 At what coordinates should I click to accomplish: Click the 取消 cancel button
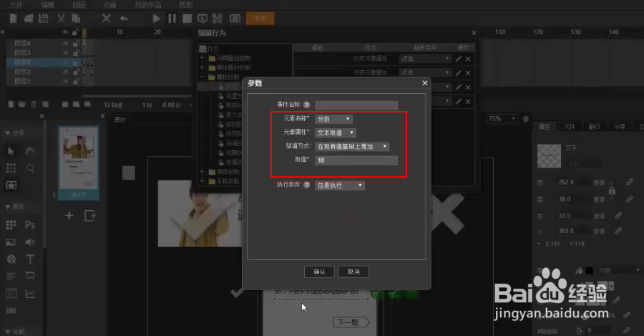[x=353, y=272]
